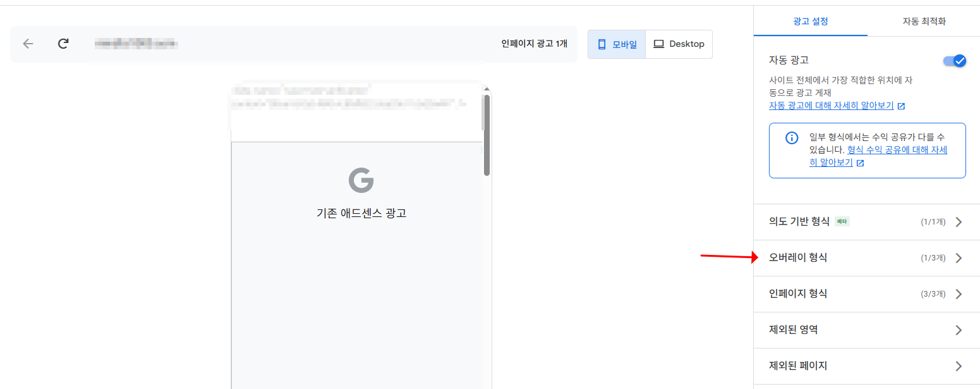Click the preview pane vertical scrollbar
The image size is (980, 389).
click(487, 135)
